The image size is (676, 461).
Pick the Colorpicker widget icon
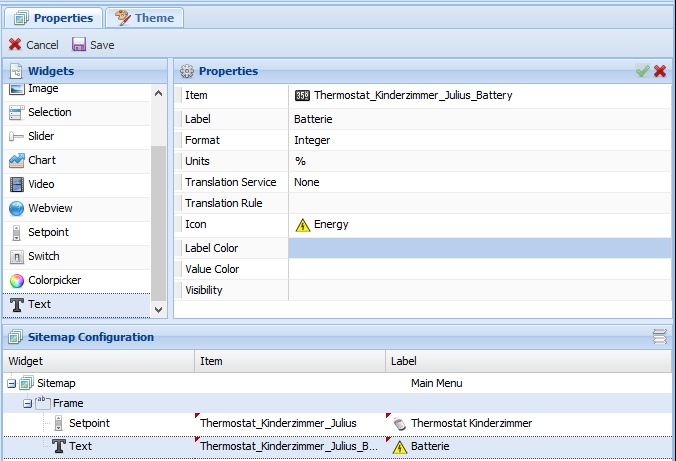(17, 280)
